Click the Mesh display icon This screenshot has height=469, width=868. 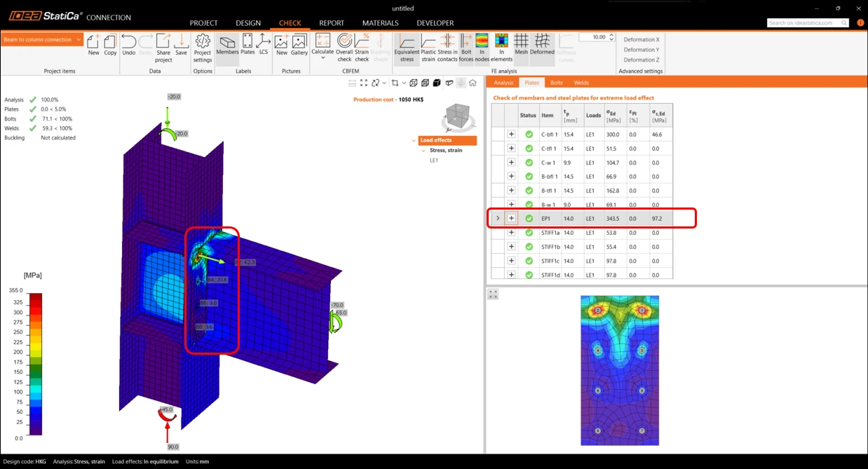coord(521,44)
